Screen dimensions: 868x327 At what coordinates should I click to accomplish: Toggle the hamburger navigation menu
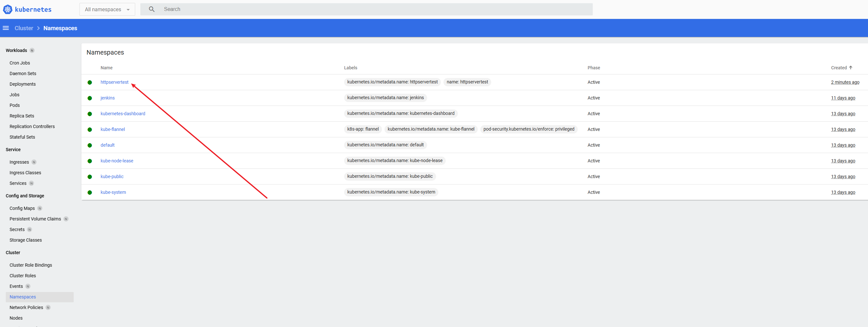tap(6, 28)
